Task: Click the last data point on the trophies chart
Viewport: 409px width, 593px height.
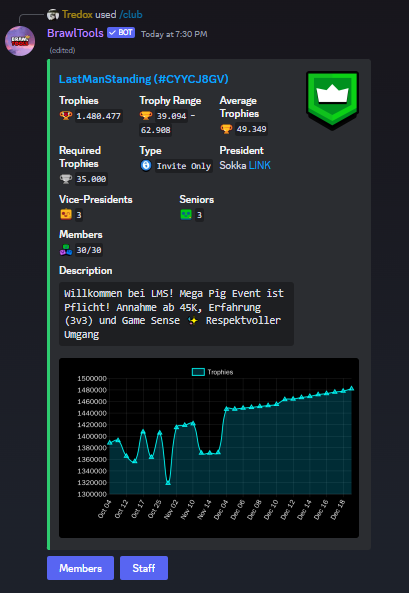Action: click(x=351, y=388)
